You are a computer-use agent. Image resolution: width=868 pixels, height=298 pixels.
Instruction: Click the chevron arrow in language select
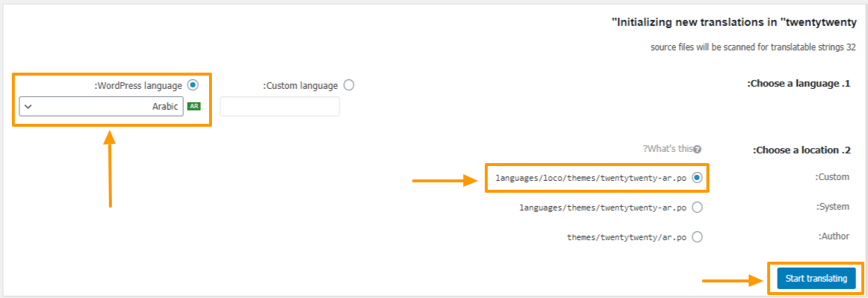coord(28,106)
